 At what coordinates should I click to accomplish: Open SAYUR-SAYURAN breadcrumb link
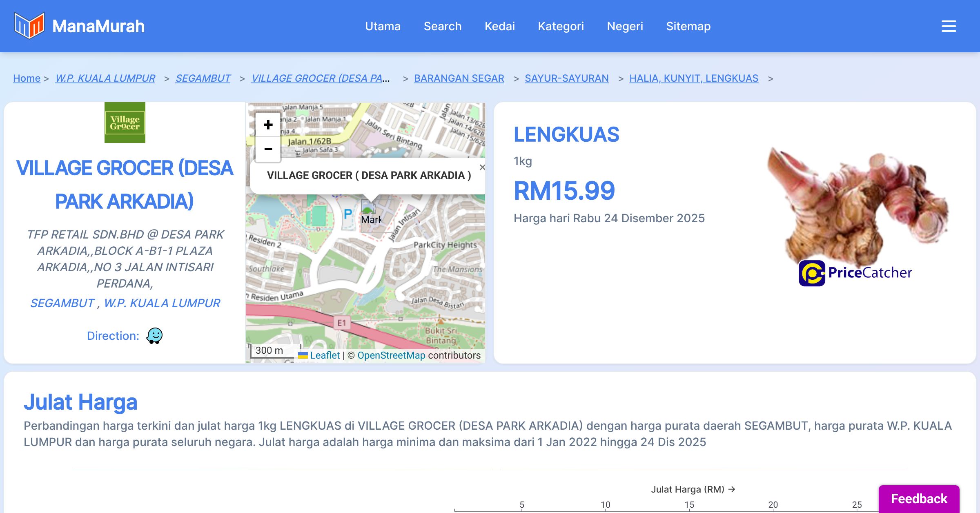click(x=566, y=78)
